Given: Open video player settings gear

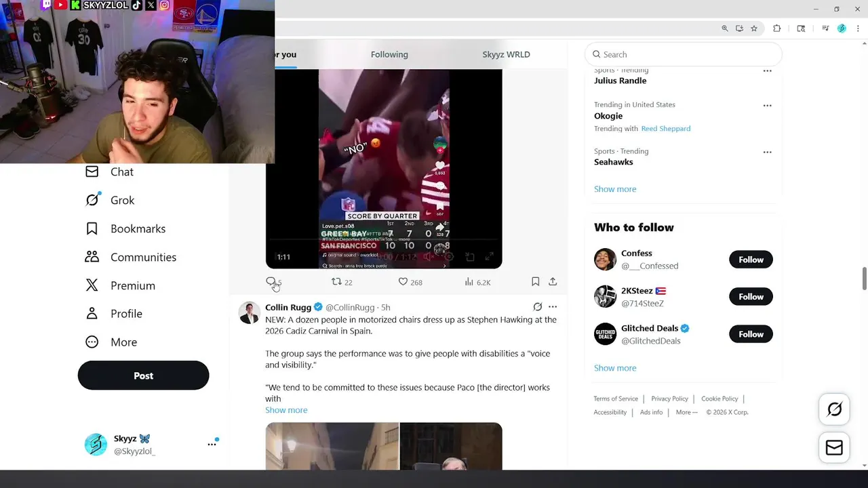Looking at the screenshot, I should pyautogui.click(x=448, y=257).
